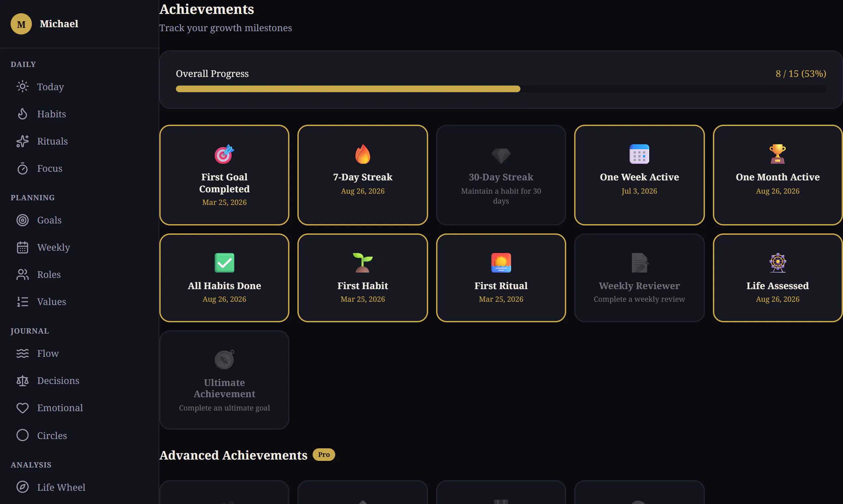Click the Advanced Achievements heading
Image resolution: width=843 pixels, height=504 pixels.
(233, 455)
